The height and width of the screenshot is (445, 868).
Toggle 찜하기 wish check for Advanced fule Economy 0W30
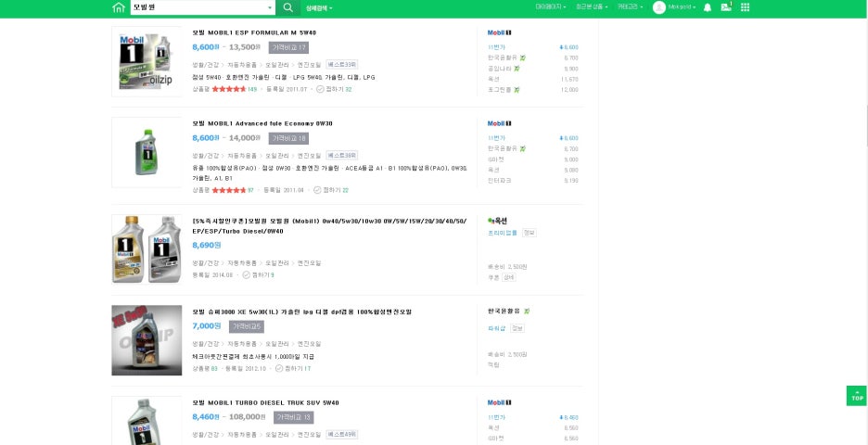pos(317,190)
